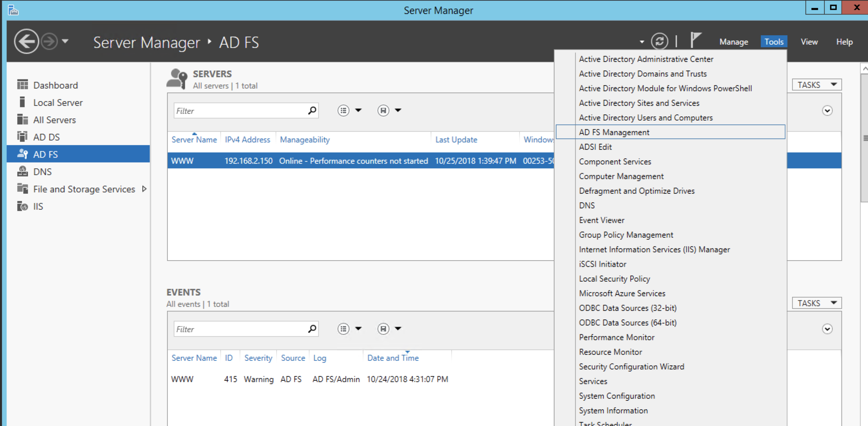Open the Events TASKS dropdown
The width and height of the screenshot is (868, 426).
817,303
